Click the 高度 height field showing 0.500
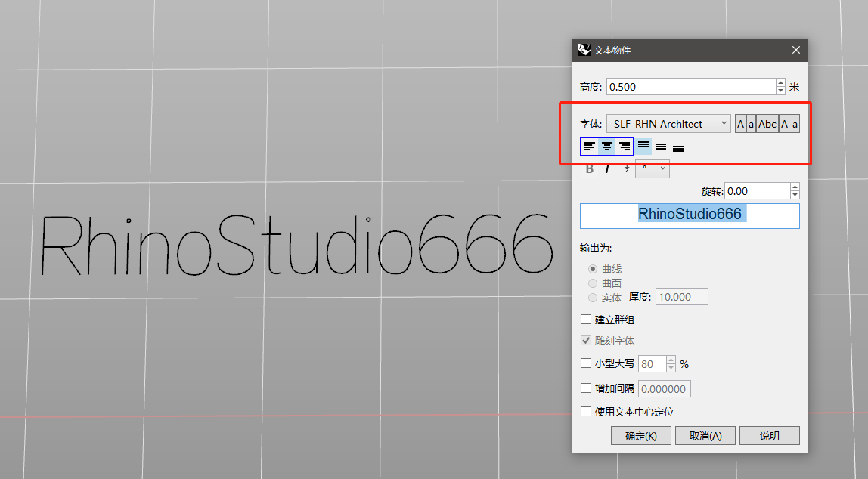Image resolution: width=868 pixels, height=479 pixels. [x=691, y=87]
